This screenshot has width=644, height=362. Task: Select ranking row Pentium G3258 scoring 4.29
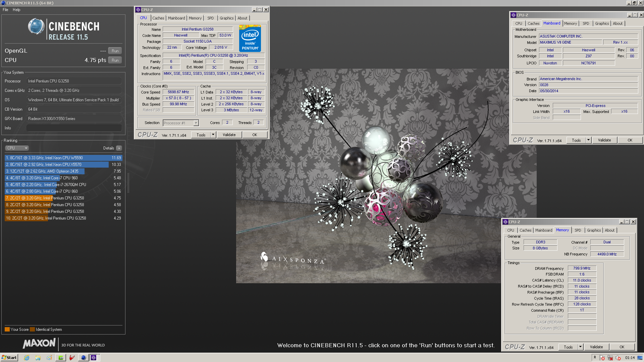(x=63, y=218)
